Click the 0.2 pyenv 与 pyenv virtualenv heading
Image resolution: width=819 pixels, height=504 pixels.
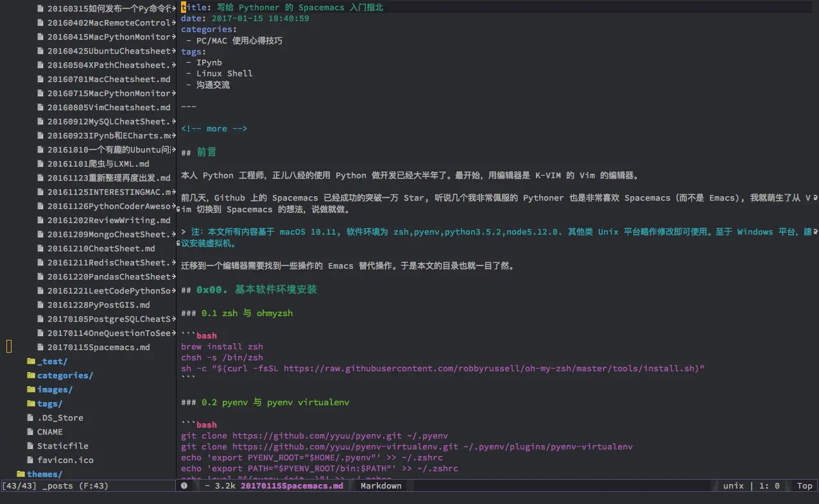click(x=275, y=403)
